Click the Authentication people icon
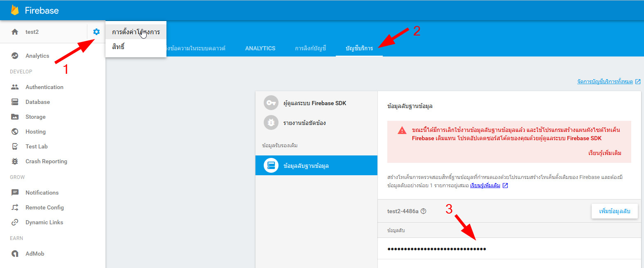This screenshot has height=268, width=644. pos(15,87)
